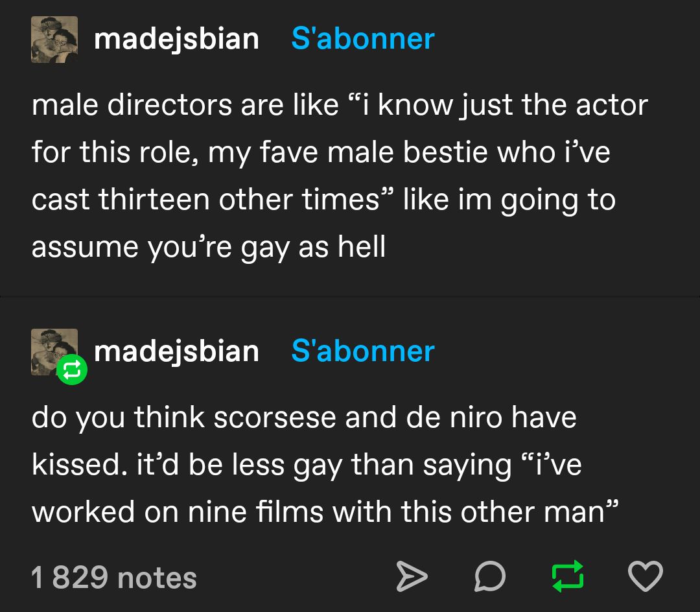Image resolution: width=700 pixels, height=612 pixels.
Task: Click the divider line between the two posts
Action: [x=350, y=297]
